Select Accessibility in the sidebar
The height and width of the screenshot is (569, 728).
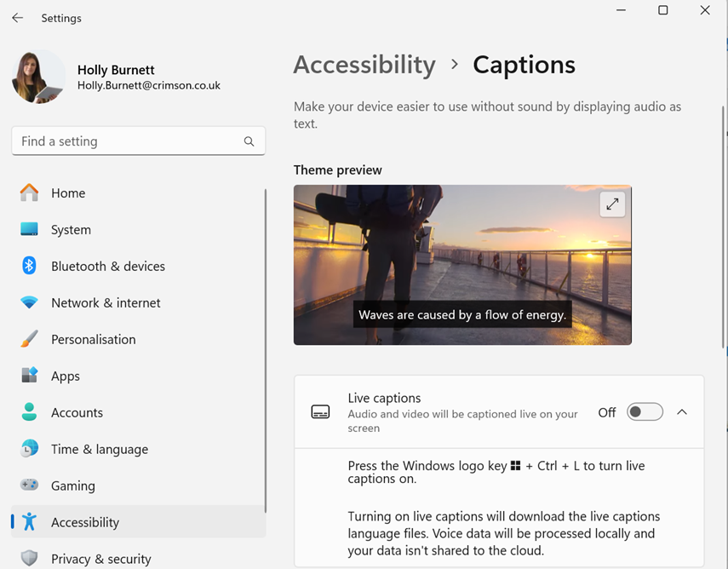coord(85,522)
